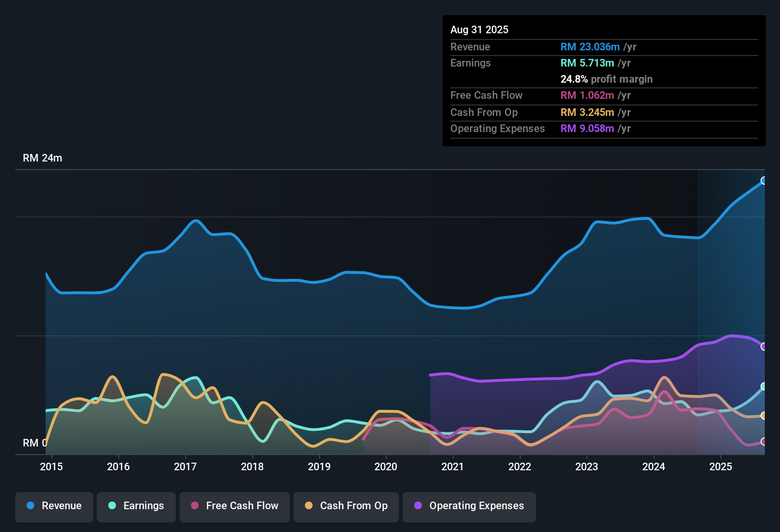Click the purple Operating Expenses dot icon
The height and width of the screenshot is (532, 780).
click(x=417, y=506)
